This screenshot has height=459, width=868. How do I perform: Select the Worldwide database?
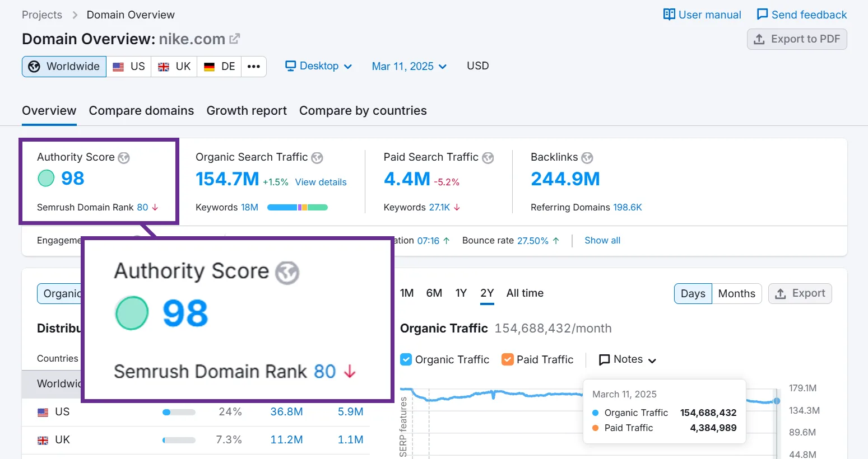point(64,67)
